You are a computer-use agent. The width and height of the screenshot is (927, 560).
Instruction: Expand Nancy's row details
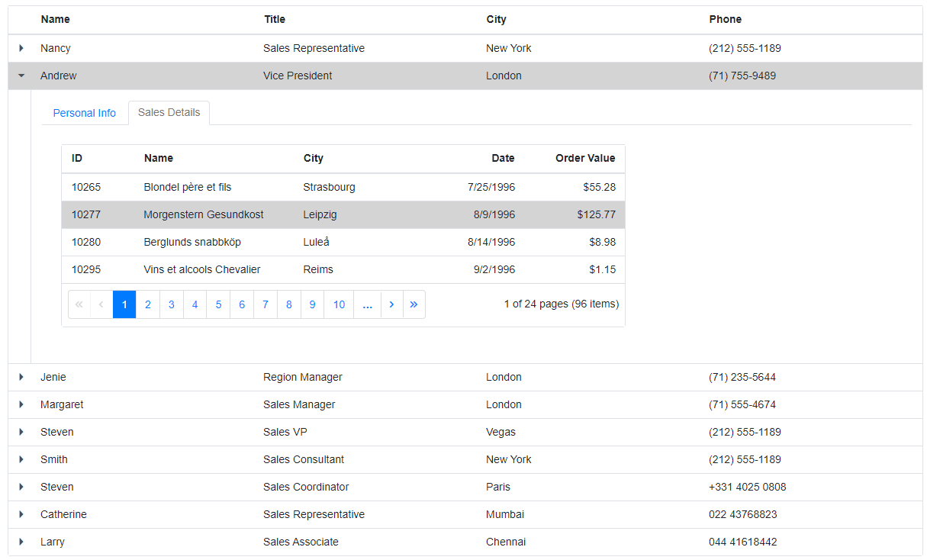pos(21,48)
